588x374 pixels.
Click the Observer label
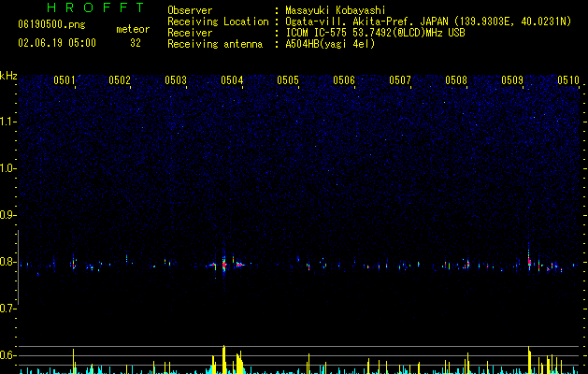click(190, 10)
